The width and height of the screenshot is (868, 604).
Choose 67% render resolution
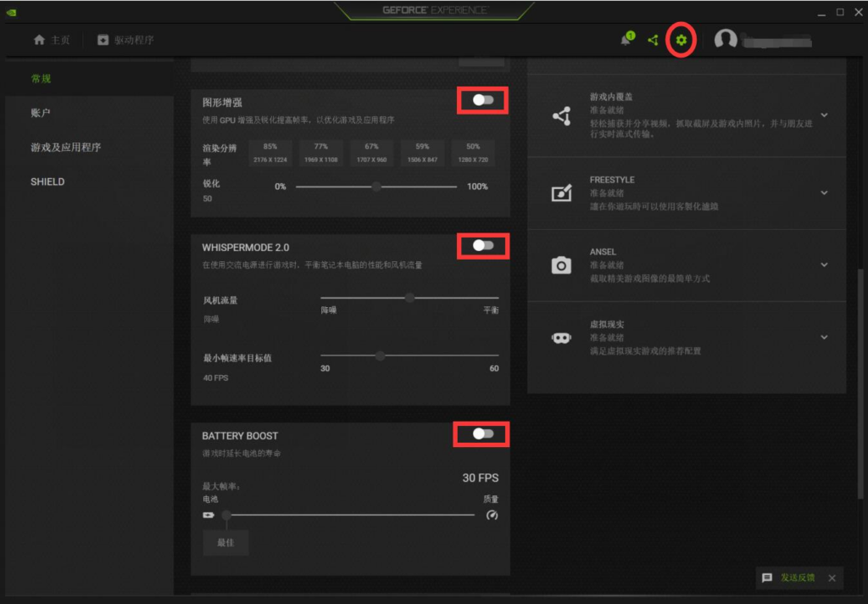click(x=371, y=153)
